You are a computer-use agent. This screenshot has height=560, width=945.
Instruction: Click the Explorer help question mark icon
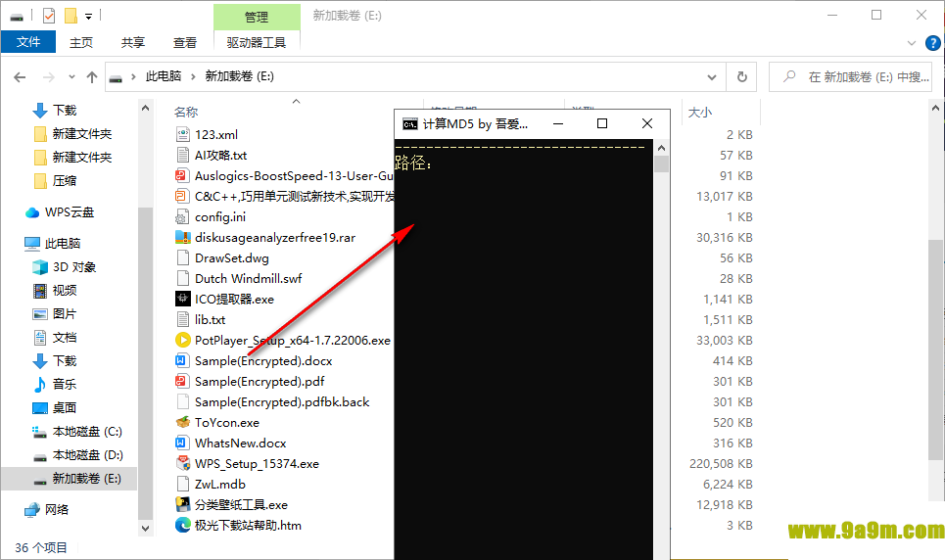[932, 43]
